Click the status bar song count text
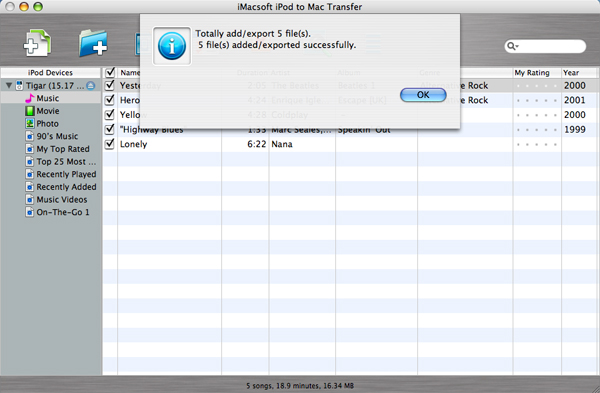This screenshot has height=393, width=600. [x=300, y=386]
